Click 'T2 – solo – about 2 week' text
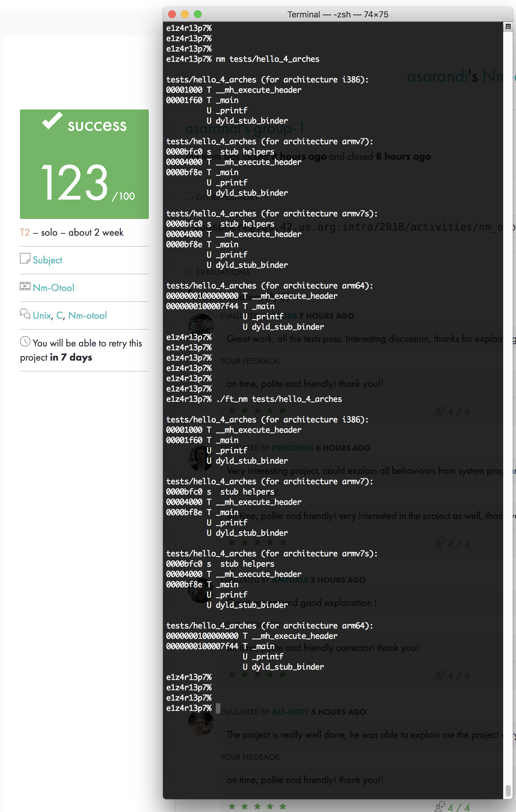516x812 pixels. click(x=72, y=232)
